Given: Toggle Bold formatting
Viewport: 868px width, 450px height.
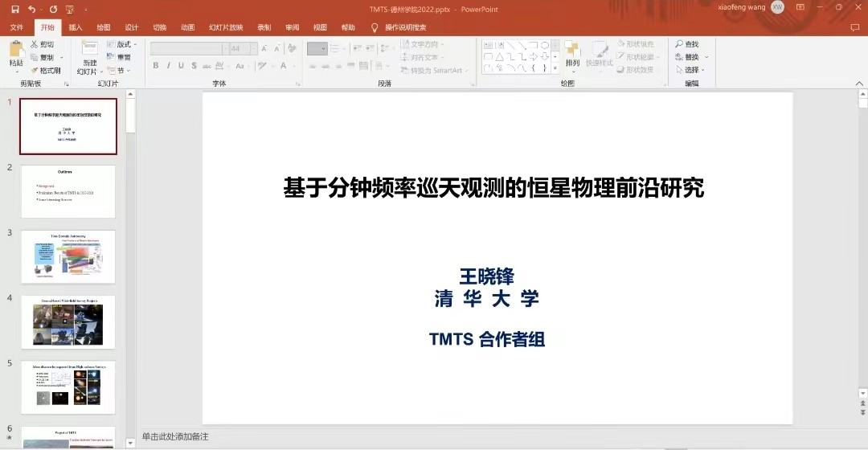Looking at the screenshot, I should 156,66.
